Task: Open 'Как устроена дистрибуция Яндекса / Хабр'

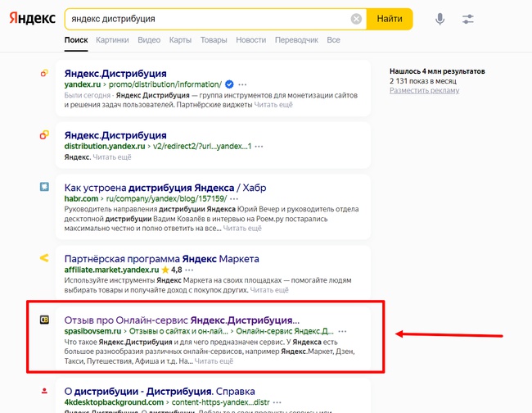Action: (x=165, y=188)
